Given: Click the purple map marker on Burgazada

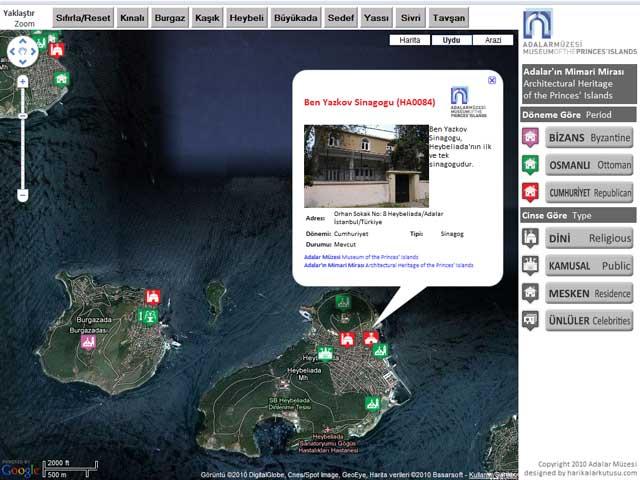Looking at the screenshot, I should click(x=88, y=342).
